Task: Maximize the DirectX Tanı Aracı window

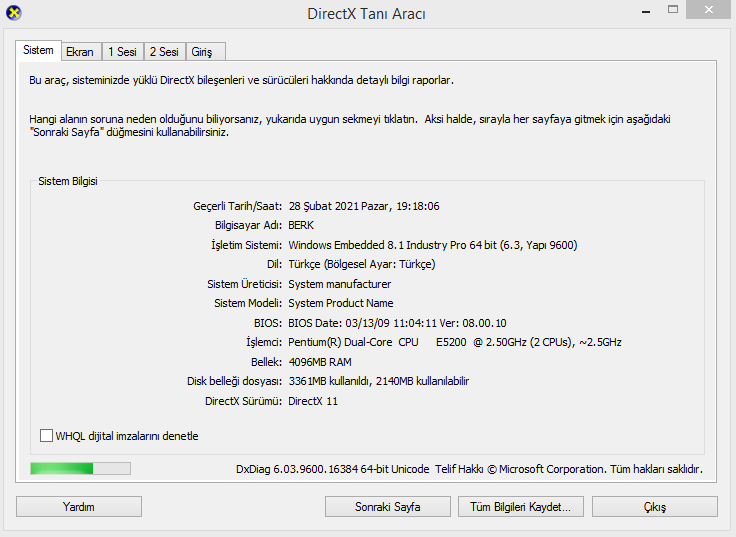Action: point(673,10)
